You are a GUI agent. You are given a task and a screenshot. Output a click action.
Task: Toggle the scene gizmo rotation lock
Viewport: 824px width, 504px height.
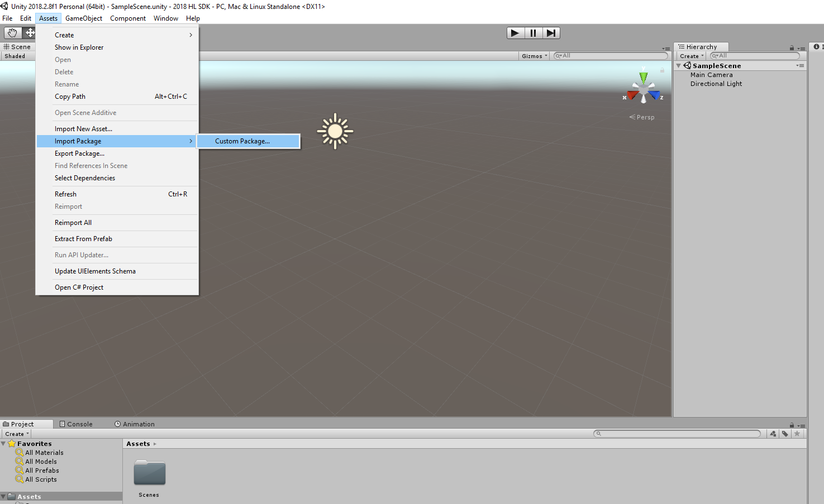tap(662, 70)
